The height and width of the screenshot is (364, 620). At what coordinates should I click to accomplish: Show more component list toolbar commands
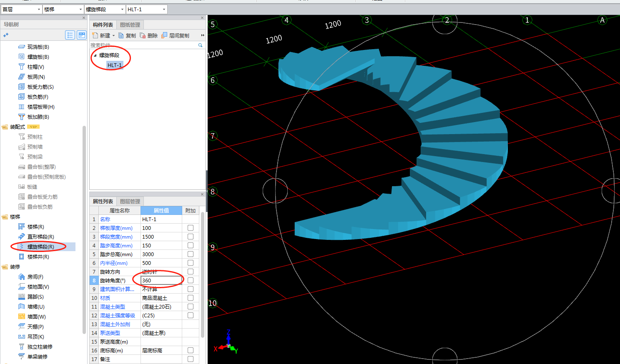click(x=203, y=35)
